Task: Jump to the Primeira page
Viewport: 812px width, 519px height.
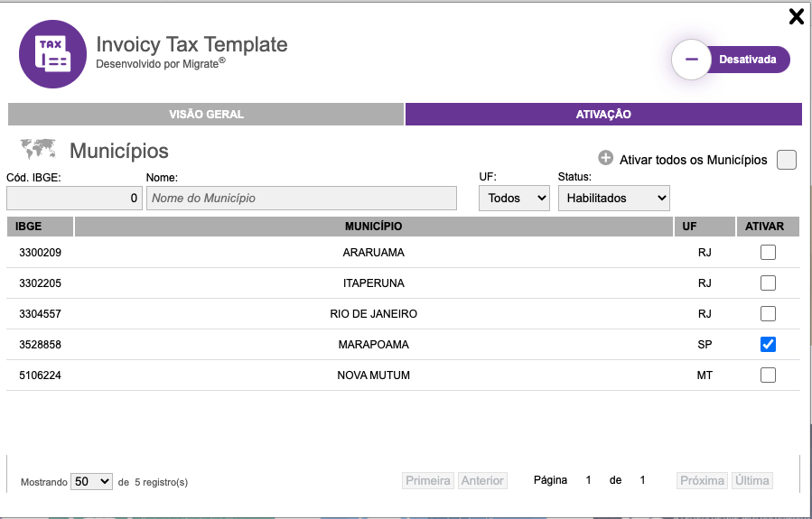Action: [x=428, y=480]
